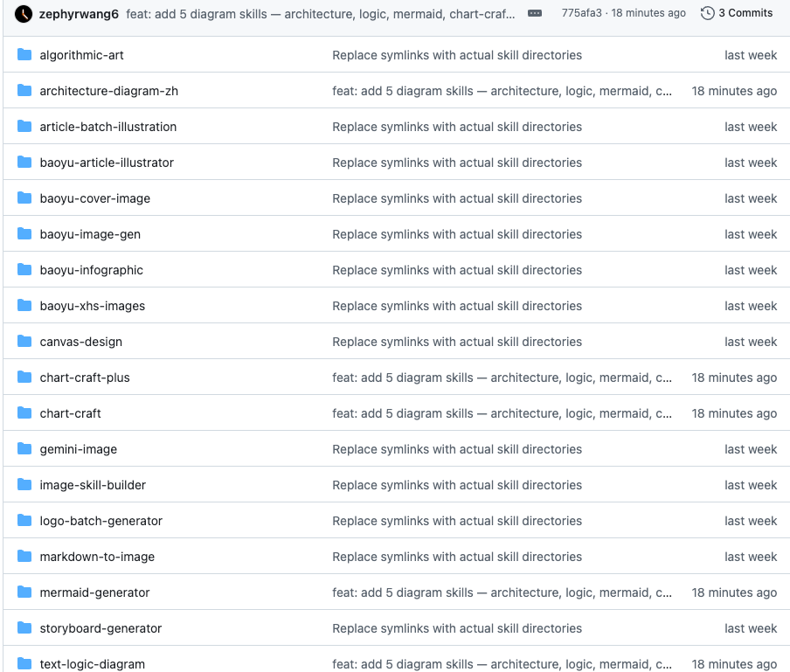Open the architecture-diagram-zh folder

[x=108, y=91]
